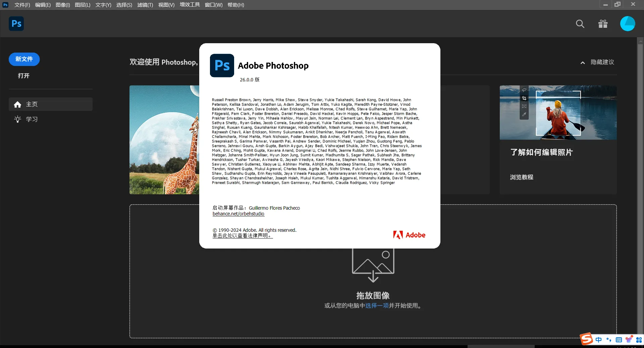644x348 pixels.
Task: Open the behance.net/orbehstudio link
Action: coord(238,214)
